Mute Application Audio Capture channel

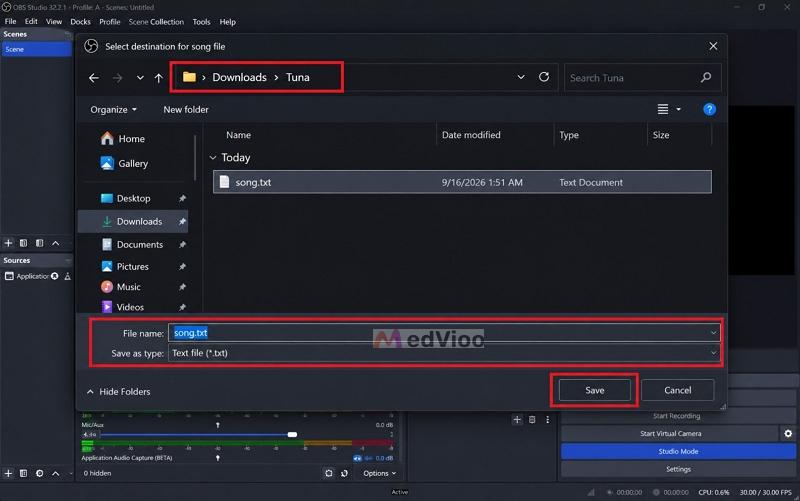pos(357,458)
